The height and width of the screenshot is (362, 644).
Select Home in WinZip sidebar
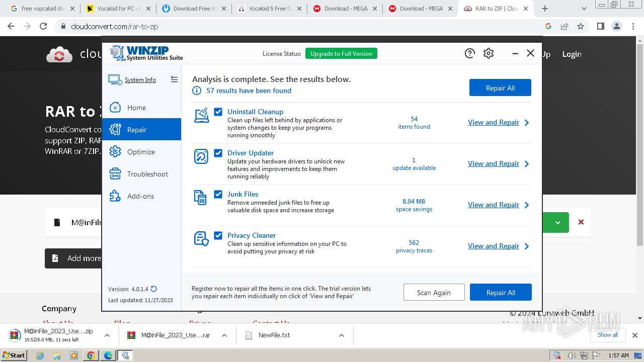[141, 108]
